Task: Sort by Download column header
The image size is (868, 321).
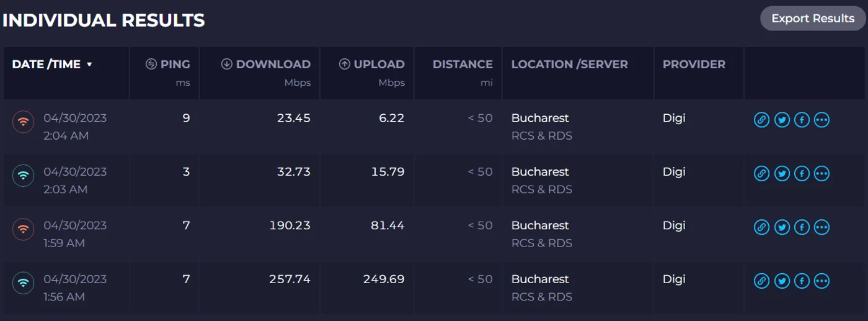Action: click(266, 64)
